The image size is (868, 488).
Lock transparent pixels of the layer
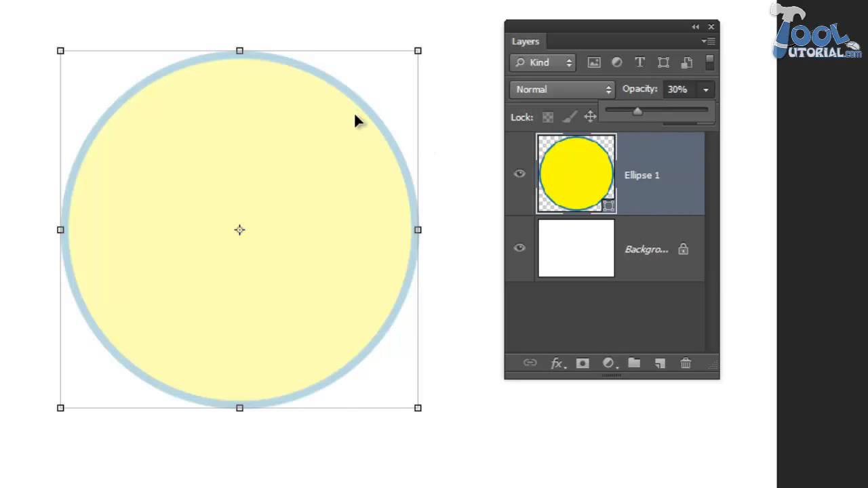click(548, 117)
